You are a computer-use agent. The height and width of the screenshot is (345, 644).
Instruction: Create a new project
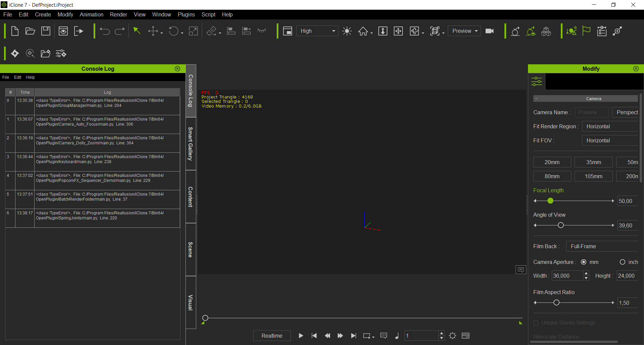[15, 31]
